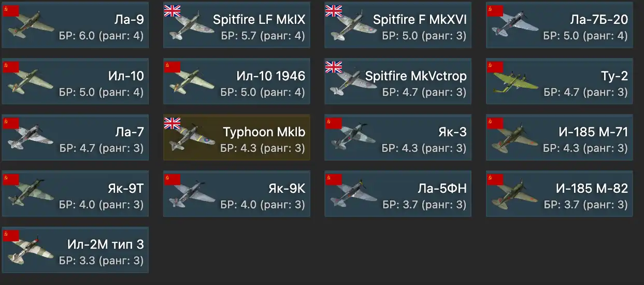Click the Soviet flag on the Ил-10 card

[11, 67]
